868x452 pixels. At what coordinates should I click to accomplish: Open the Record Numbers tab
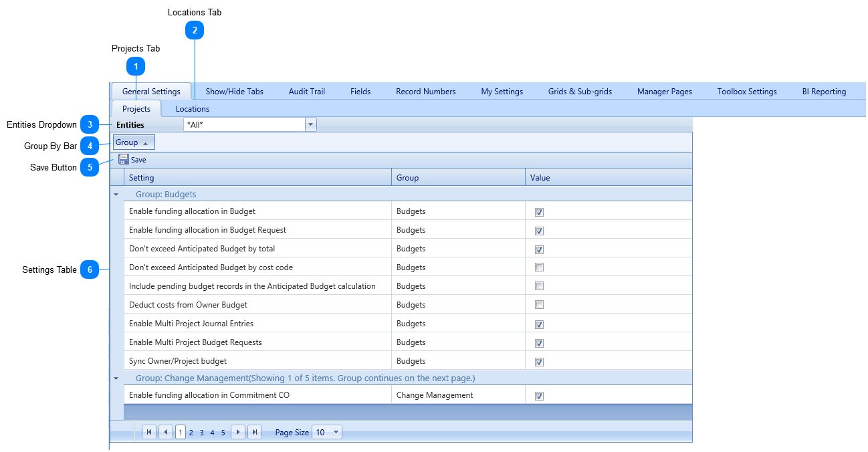click(x=426, y=92)
